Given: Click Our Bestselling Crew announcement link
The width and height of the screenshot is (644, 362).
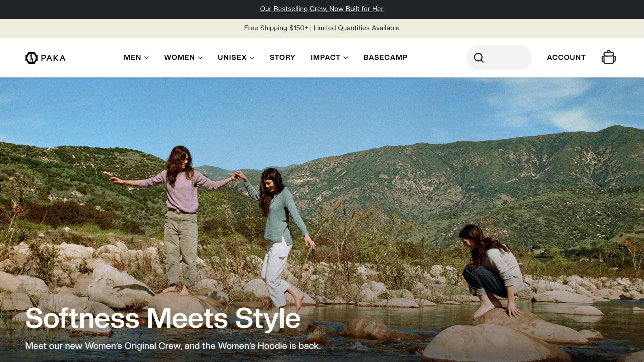Looking at the screenshot, I should [322, 9].
